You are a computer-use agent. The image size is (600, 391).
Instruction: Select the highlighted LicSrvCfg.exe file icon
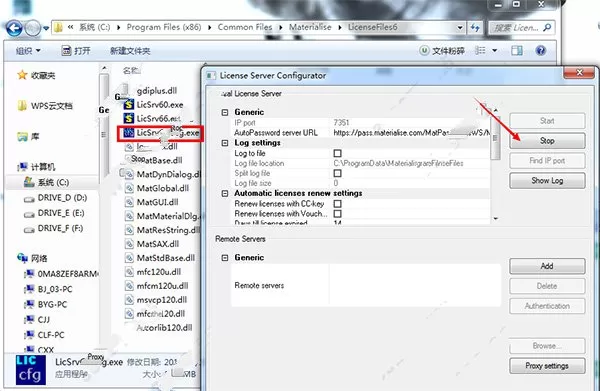(129, 133)
